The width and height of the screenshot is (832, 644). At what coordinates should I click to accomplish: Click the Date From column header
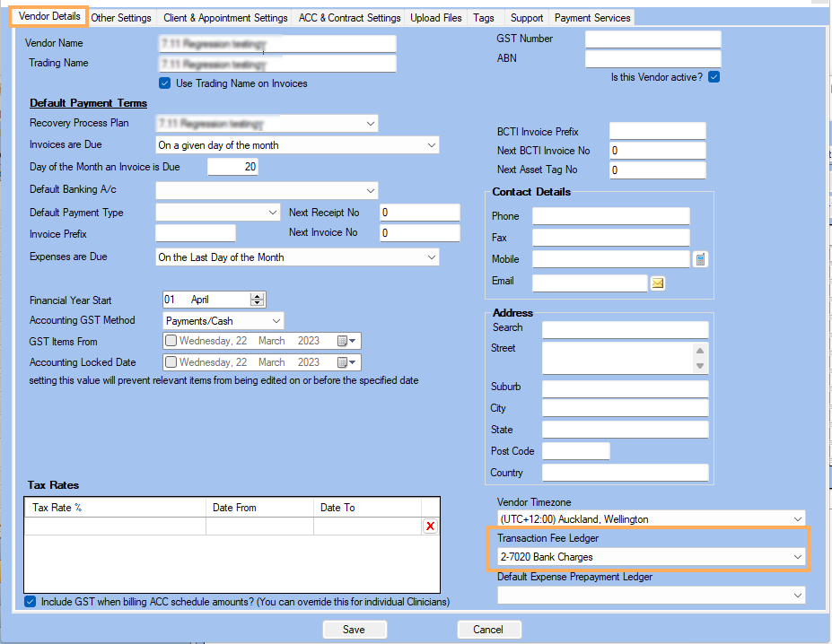click(x=260, y=508)
